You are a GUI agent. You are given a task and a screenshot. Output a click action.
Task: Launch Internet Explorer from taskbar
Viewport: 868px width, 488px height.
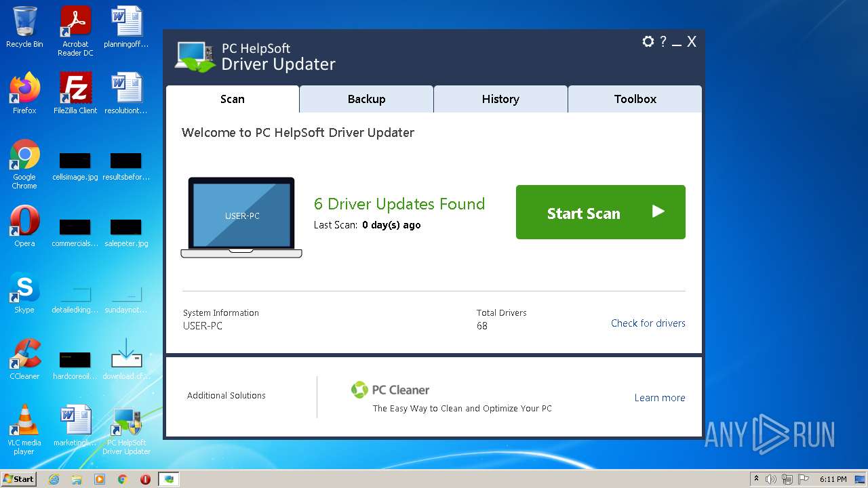pos(54,479)
